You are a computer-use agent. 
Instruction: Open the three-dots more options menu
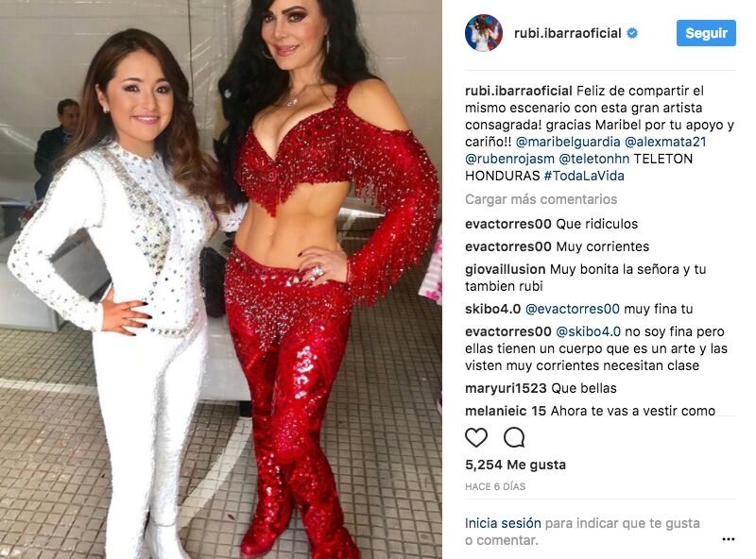[x=729, y=539]
